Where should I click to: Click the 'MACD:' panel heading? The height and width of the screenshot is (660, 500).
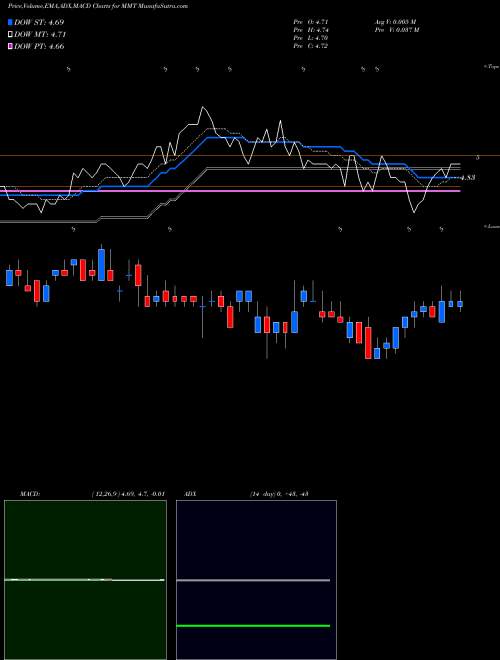click(x=30, y=494)
